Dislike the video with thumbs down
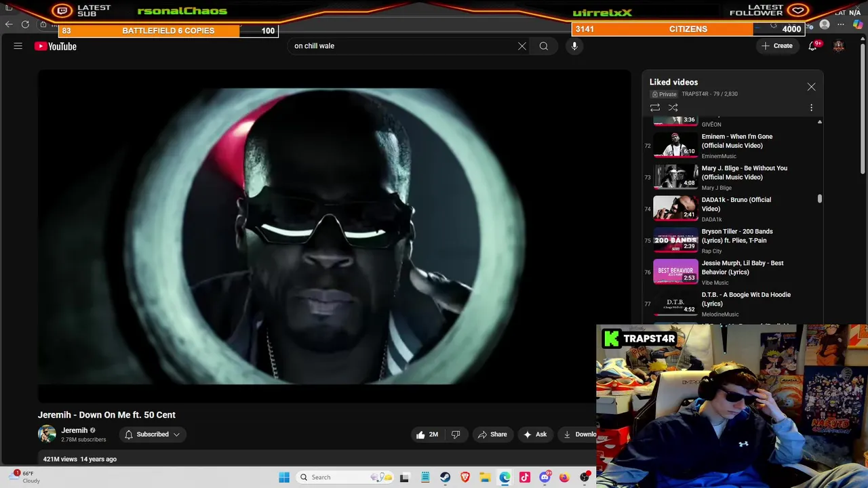Image resolution: width=868 pixels, height=488 pixels. [456, 434]
